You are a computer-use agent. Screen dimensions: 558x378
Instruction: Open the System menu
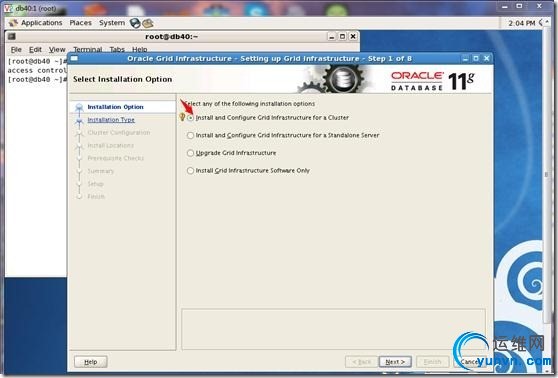pos(112,23)
